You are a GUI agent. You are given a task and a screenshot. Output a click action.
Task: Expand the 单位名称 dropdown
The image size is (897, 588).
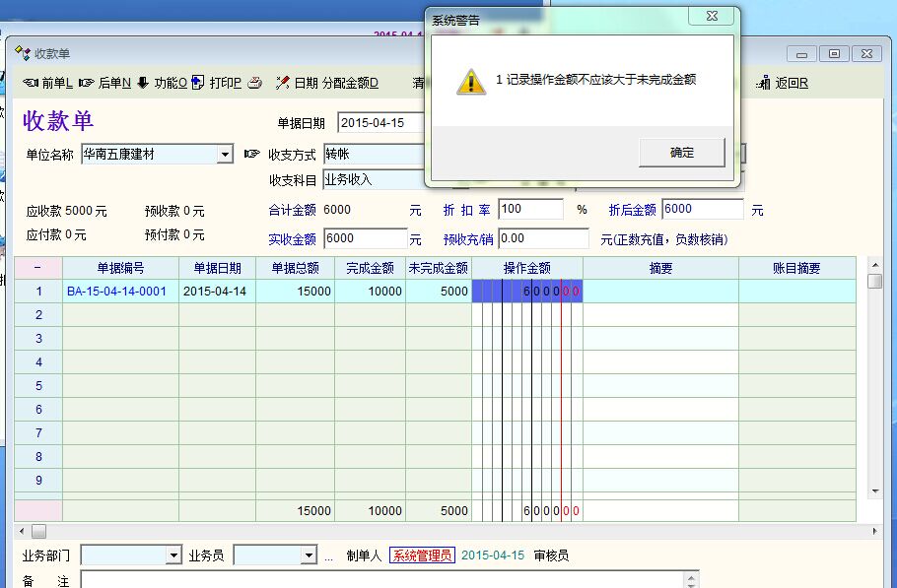pyautogui.click(x=225, y=155)
